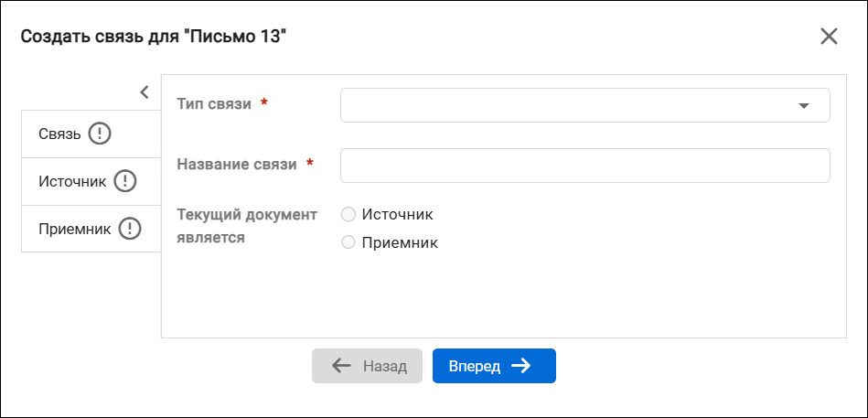Image resolution: width=868 pixels, height=418 pixels.
Task: Click the warning icon beside Источник tab
Action: pyautogui.click(x=125, y=181)
